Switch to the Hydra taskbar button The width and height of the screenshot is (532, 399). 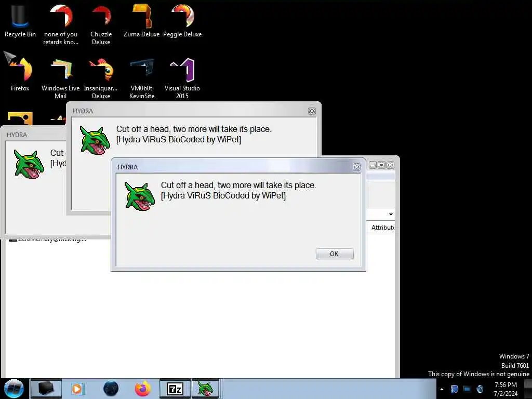(206, 389)
